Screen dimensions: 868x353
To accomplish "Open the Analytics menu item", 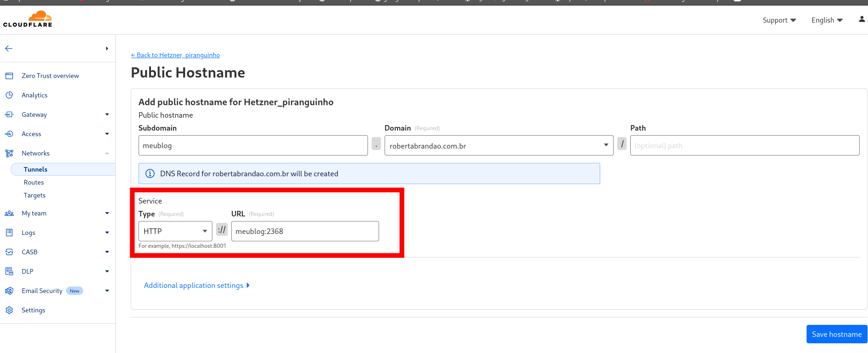I will pyautogui.click(x=35, y=95).
